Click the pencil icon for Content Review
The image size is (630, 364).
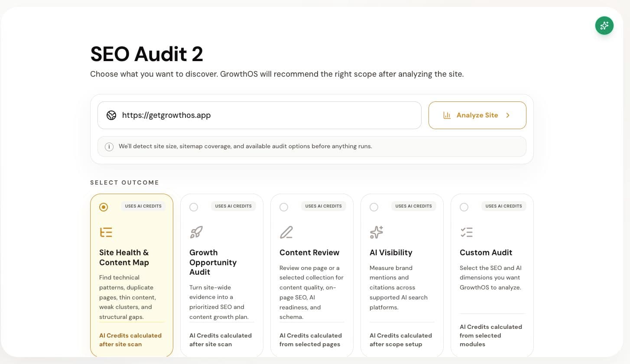(x=286, y=232)
